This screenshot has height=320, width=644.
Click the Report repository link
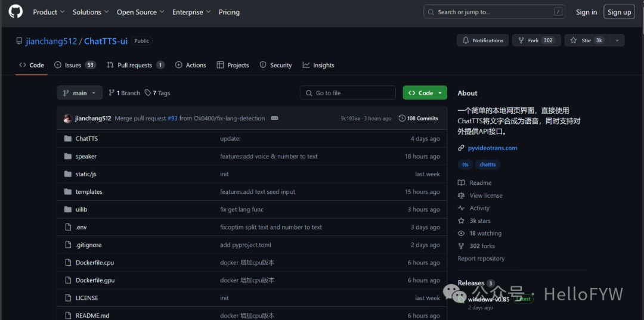[x=481, y=259]
